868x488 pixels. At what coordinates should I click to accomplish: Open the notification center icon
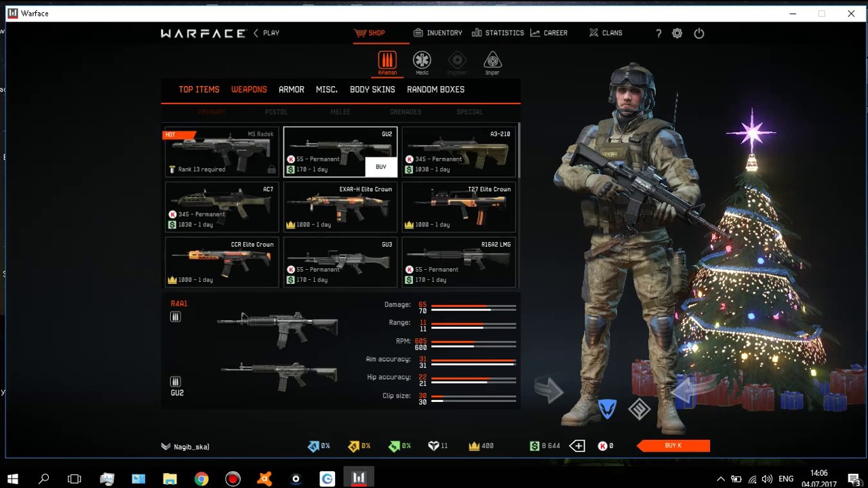pos(854,479)
